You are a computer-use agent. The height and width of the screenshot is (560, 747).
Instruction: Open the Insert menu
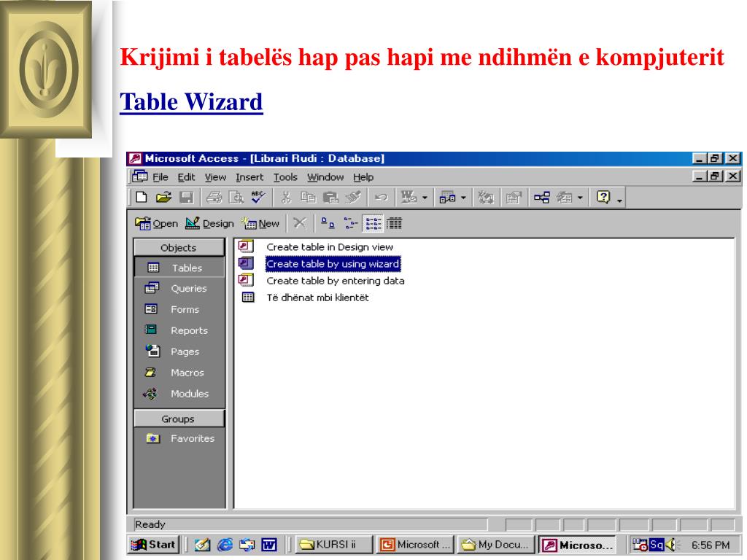[249, 177]
